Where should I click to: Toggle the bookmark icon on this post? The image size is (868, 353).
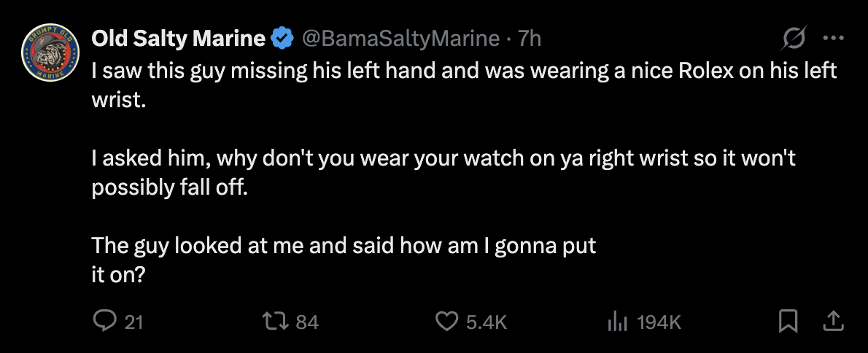point(788,321)
